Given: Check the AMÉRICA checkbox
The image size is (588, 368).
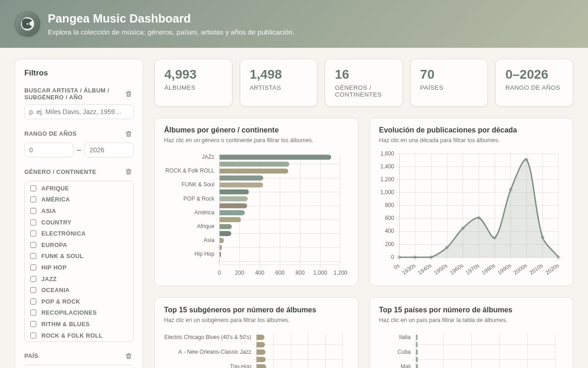Looking at the screenshot, I should [33, 199].
